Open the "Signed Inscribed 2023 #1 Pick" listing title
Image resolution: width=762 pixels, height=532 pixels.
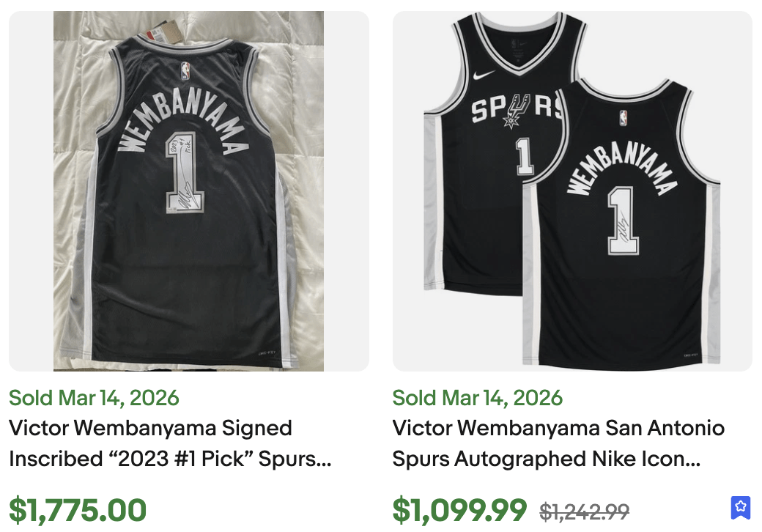coord(169,443)
